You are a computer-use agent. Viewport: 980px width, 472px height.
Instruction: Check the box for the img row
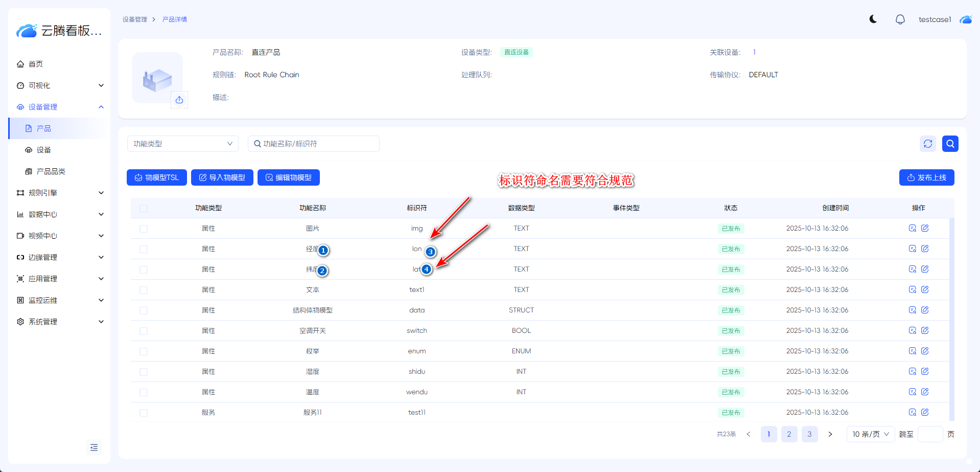pos(144,229)
